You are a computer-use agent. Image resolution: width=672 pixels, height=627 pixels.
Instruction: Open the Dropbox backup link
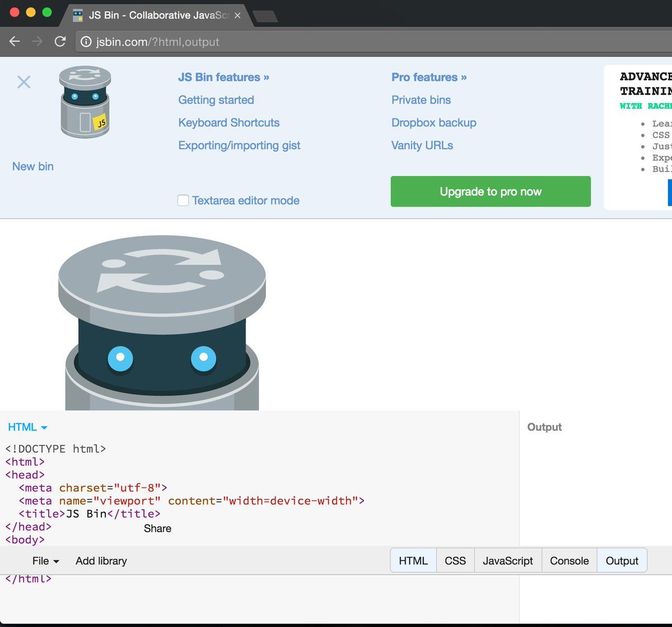click(434, 123)
